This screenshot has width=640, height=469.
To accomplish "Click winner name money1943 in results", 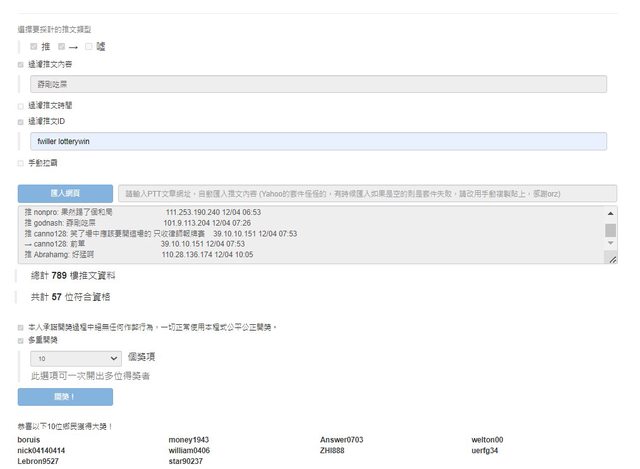I will 188,440.
